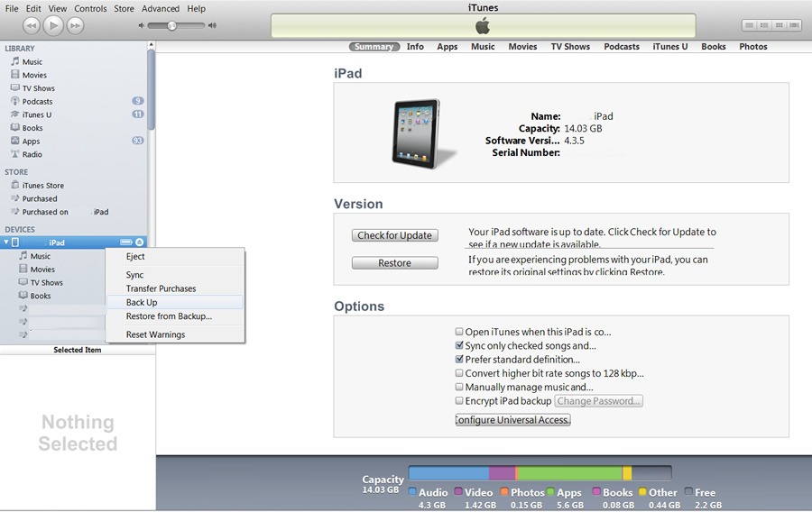
Task: Switch to the Music tab
Action: click(483, 47)
